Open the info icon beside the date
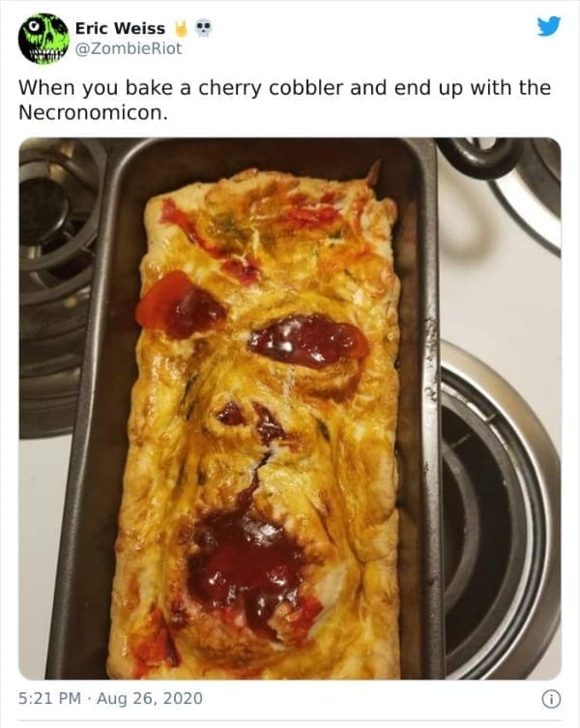 (x=552, y=698)
